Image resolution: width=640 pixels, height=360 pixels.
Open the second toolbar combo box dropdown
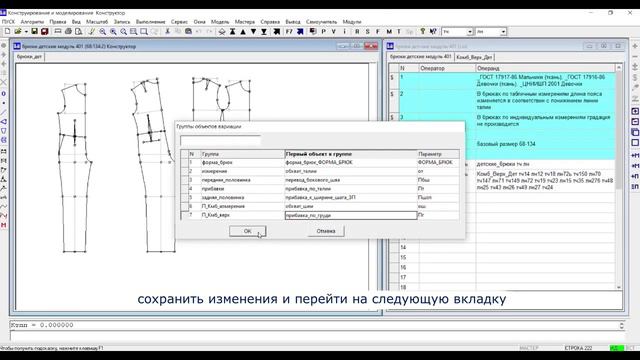[x=503, y=32]
